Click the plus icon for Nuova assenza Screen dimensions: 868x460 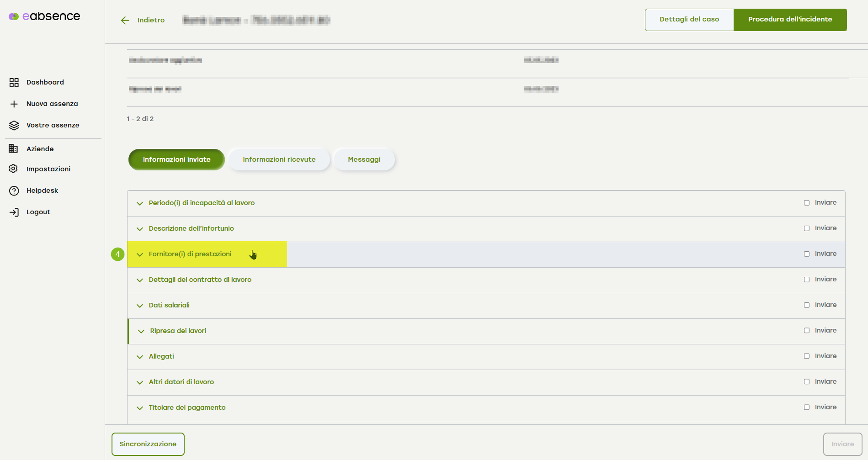[x=14, y=104]
